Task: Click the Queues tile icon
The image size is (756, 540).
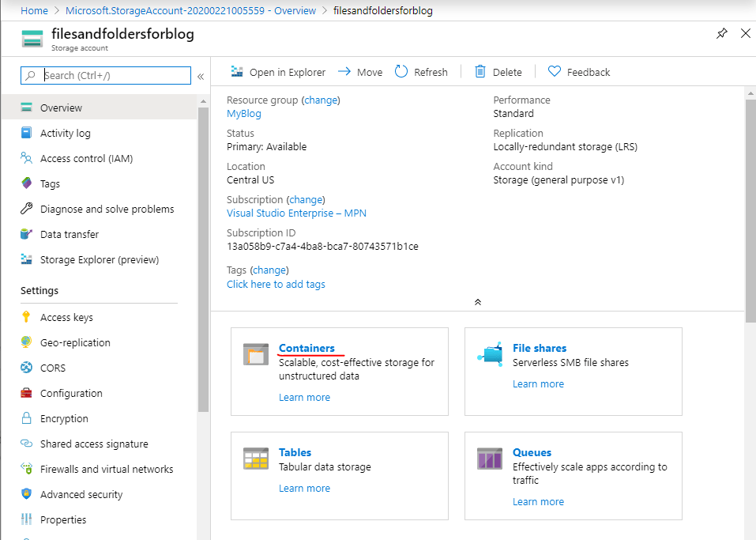Action: [490, 459]
